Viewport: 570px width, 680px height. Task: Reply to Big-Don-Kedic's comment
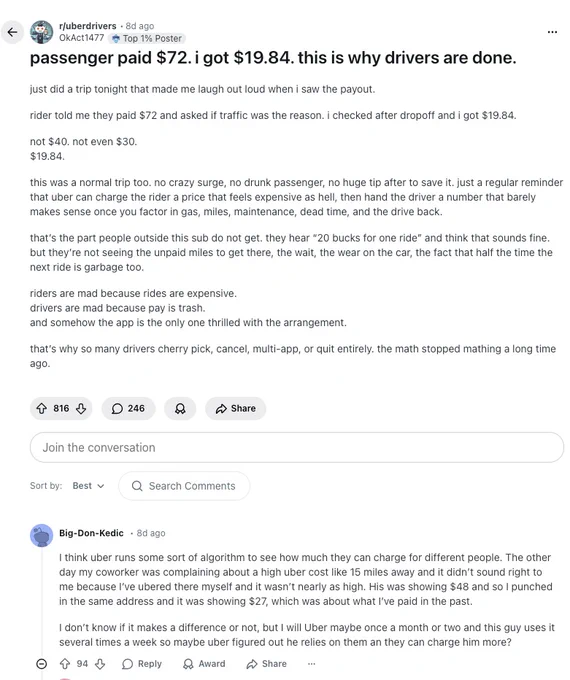pyautogui.click(x=142, y=664)
